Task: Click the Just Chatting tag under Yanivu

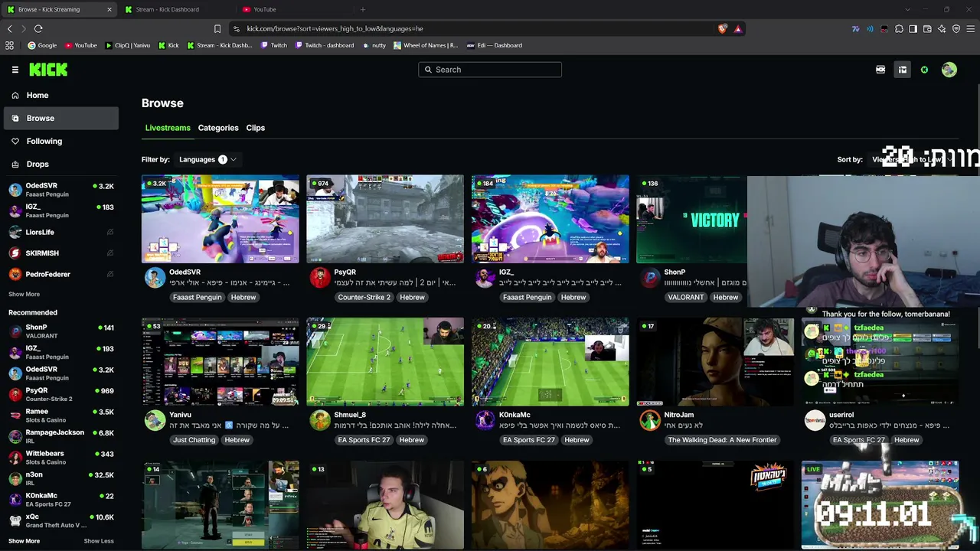Action: click(x=194, y=440)
